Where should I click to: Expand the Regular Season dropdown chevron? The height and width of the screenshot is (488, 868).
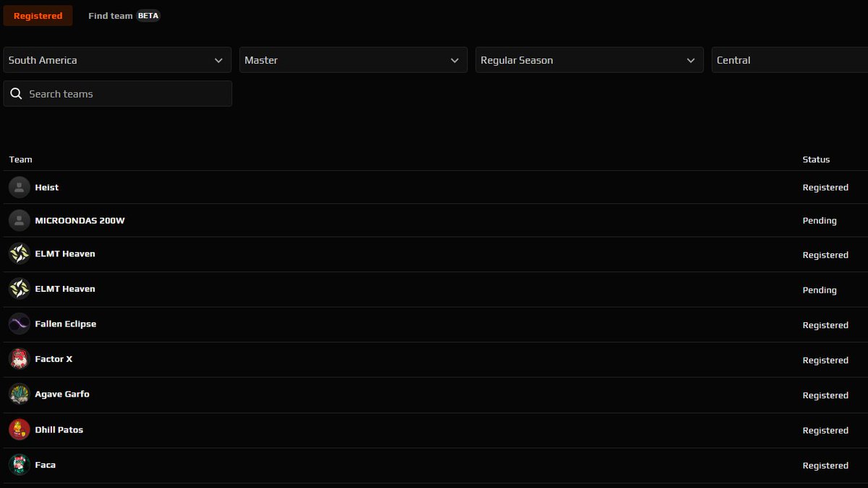point(690,61)
